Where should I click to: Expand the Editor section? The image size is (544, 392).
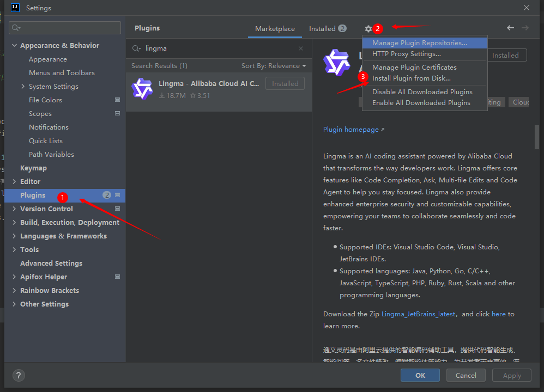[x=14, y=182]
